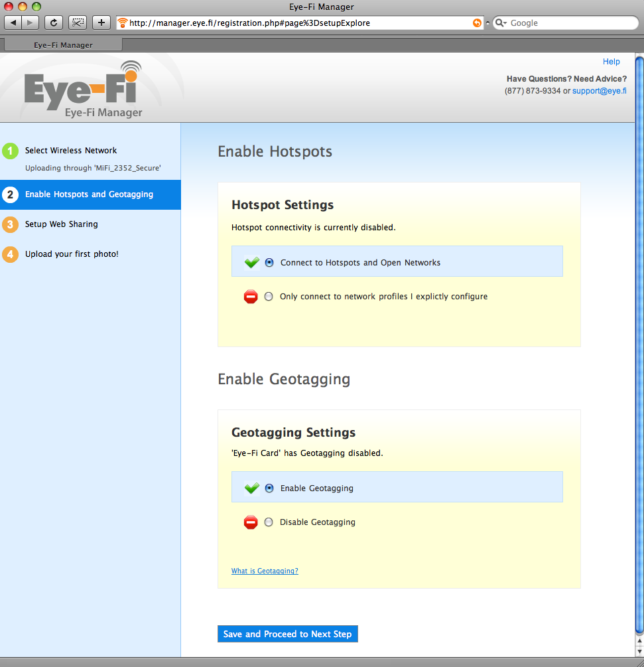
Task: Click the yellow minimize window button
Action: click(23, 7)
